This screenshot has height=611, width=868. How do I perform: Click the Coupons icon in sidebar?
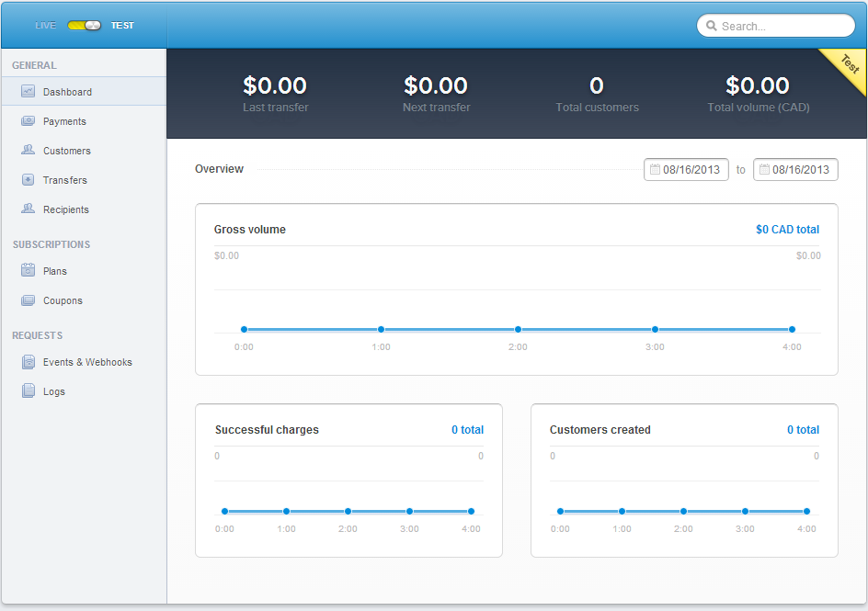(x=28, y=300)
